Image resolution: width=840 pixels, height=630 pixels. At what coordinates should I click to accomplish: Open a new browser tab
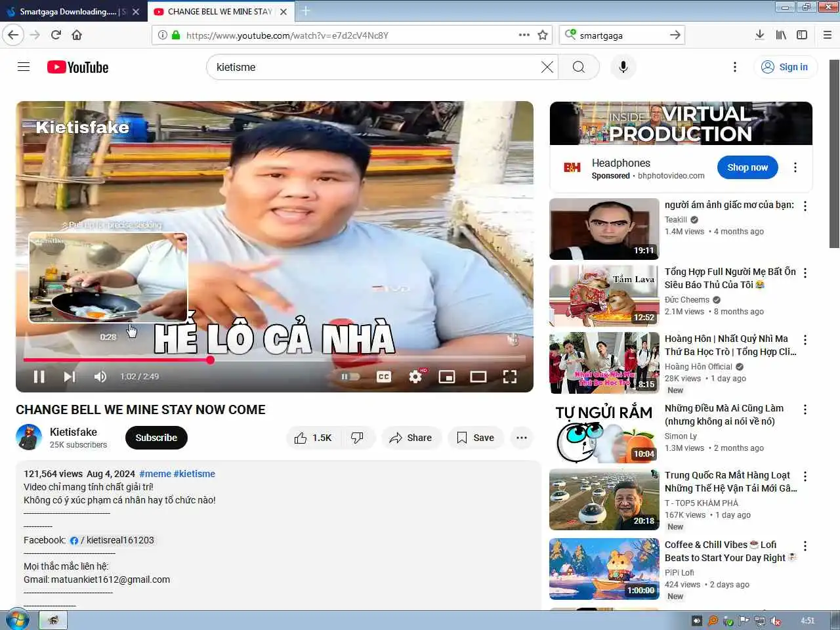[306, 11]
